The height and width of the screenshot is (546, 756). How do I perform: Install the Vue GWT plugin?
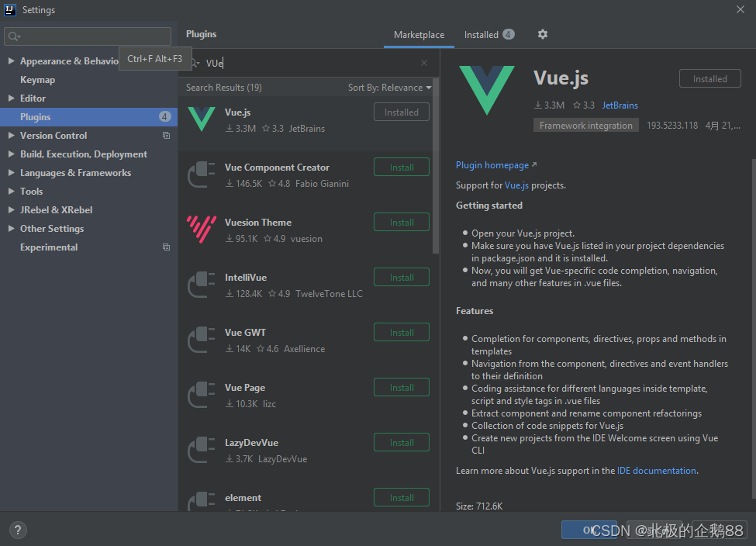[x=402, y=332]
